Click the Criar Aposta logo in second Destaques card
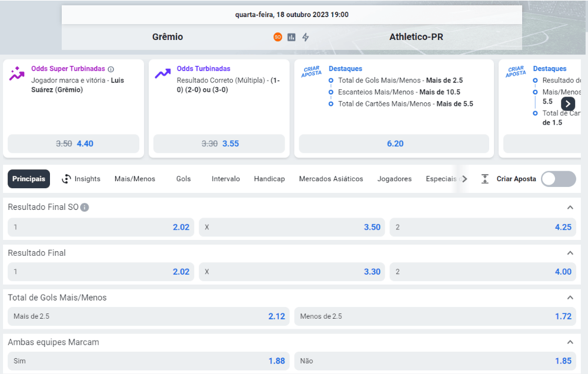The width and height of the screenshot is (588, 374). tap(516, 71)
